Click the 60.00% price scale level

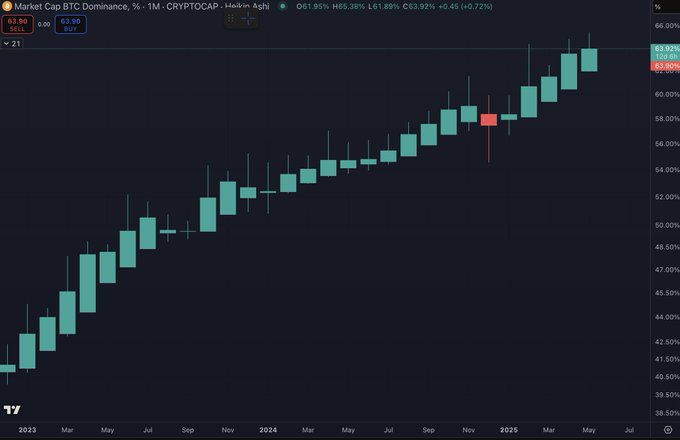pyautogui.click(x=667, y=94)
